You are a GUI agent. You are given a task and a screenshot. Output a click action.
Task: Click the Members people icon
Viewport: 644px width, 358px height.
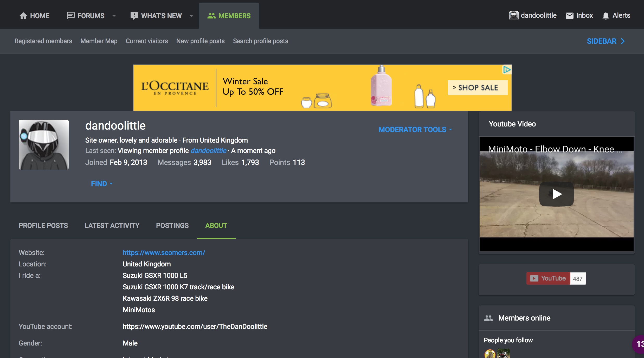click(x=211, y=16)
